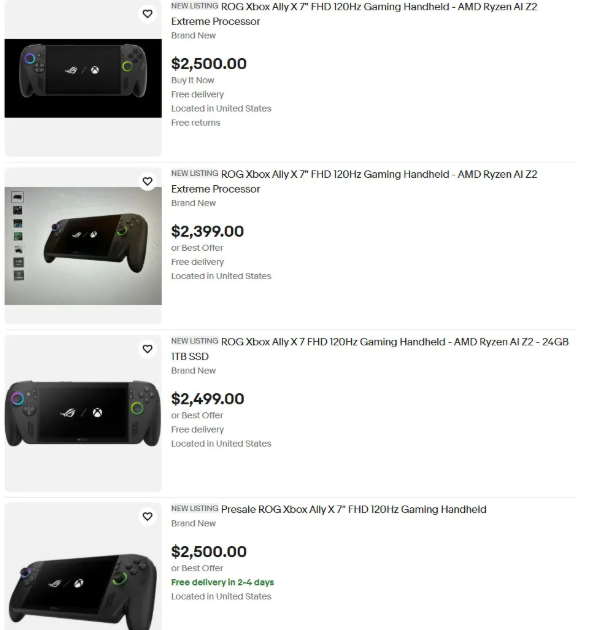The width and height of the screenshot is (609, 630).
Task: Click the green Free delivery in 2-4 days text
Action: click(222, 582)
